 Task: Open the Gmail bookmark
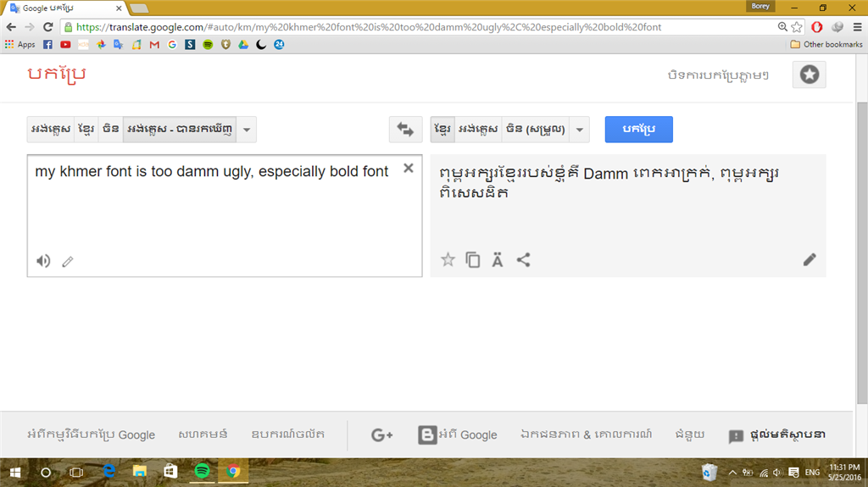154,44
